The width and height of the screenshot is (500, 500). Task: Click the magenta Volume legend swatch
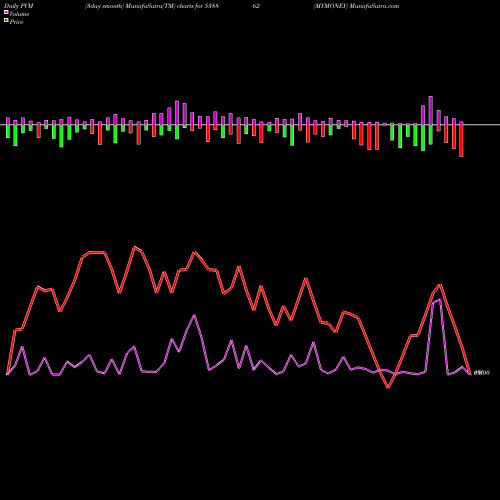(x=6, y=12)
